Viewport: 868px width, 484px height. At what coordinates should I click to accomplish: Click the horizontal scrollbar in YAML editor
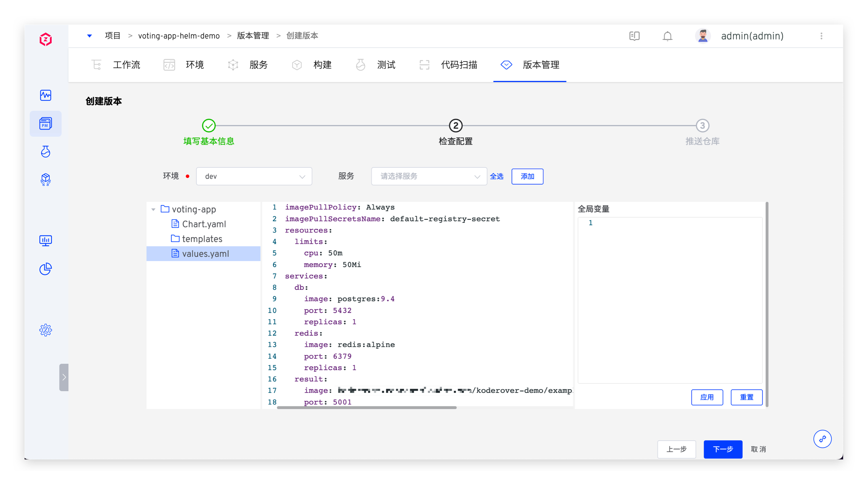(x=367, y=407)
